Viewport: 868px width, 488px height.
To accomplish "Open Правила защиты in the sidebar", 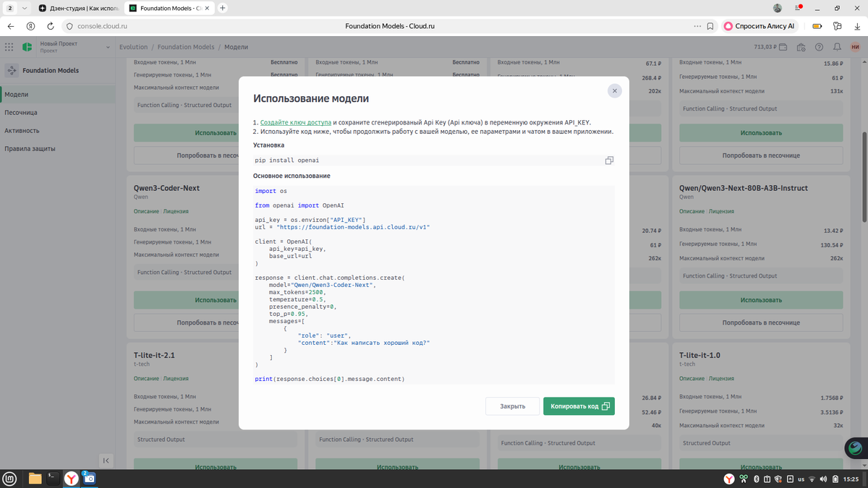I will pos(57,149).
